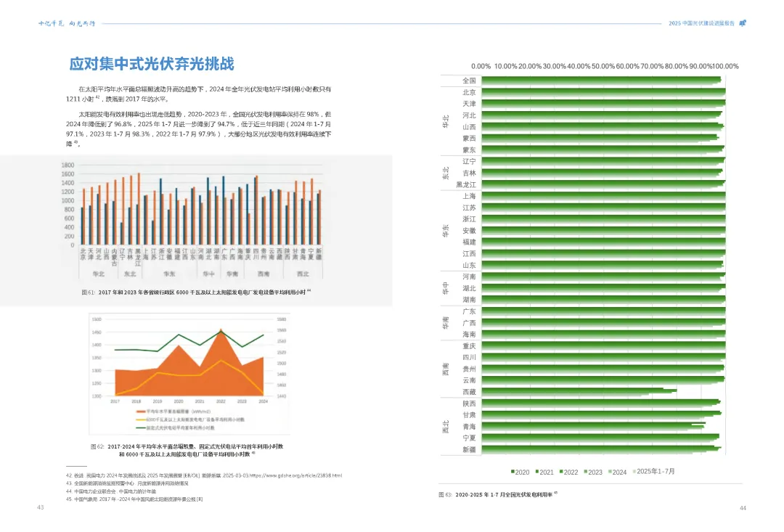Screen dimensions: 784x532
Task: Click the 西北 region label under Figure 61
Action: click(x=303, y=274)
